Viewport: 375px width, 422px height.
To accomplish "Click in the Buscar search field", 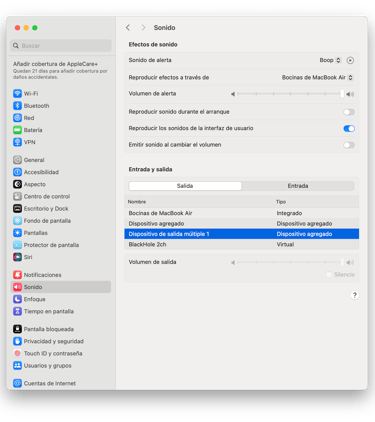I will click(x=61, y=46).
